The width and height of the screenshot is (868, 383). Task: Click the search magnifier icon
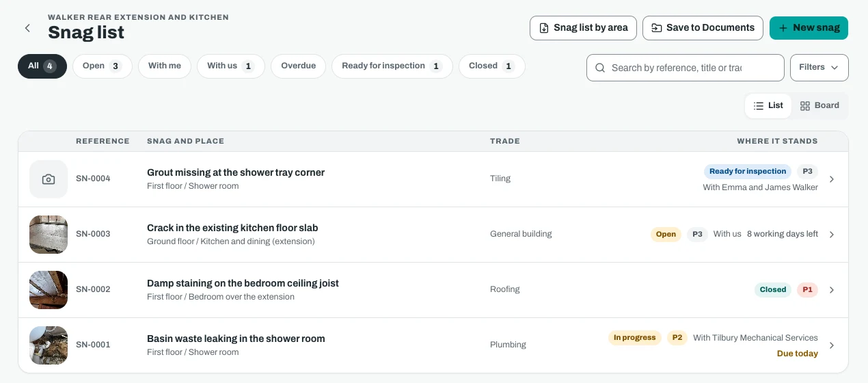pos(600,68)
